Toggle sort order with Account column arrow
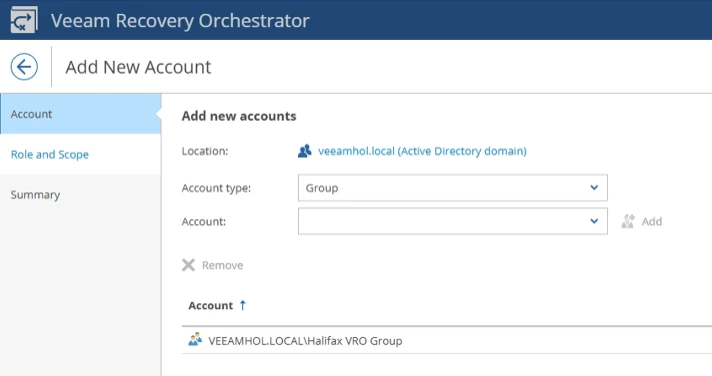 click(x=242, y=305)
